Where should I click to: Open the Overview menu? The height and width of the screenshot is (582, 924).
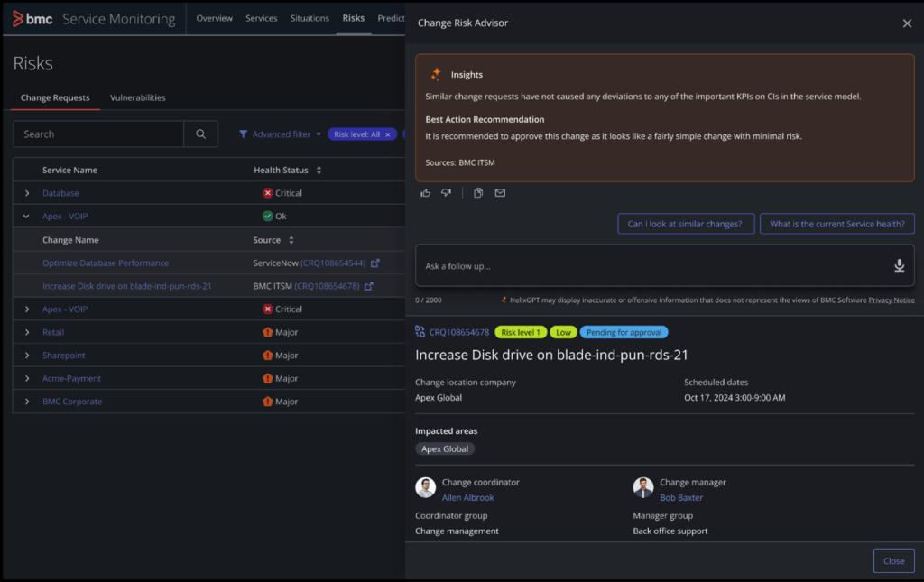(215, 18)
